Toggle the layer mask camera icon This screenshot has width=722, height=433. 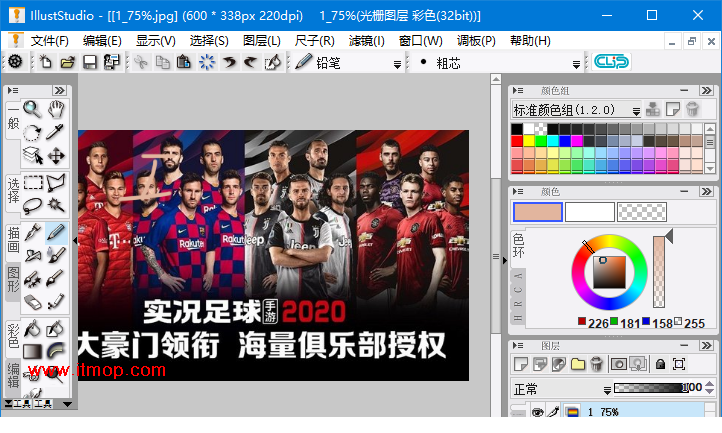[x=618, y=364]
